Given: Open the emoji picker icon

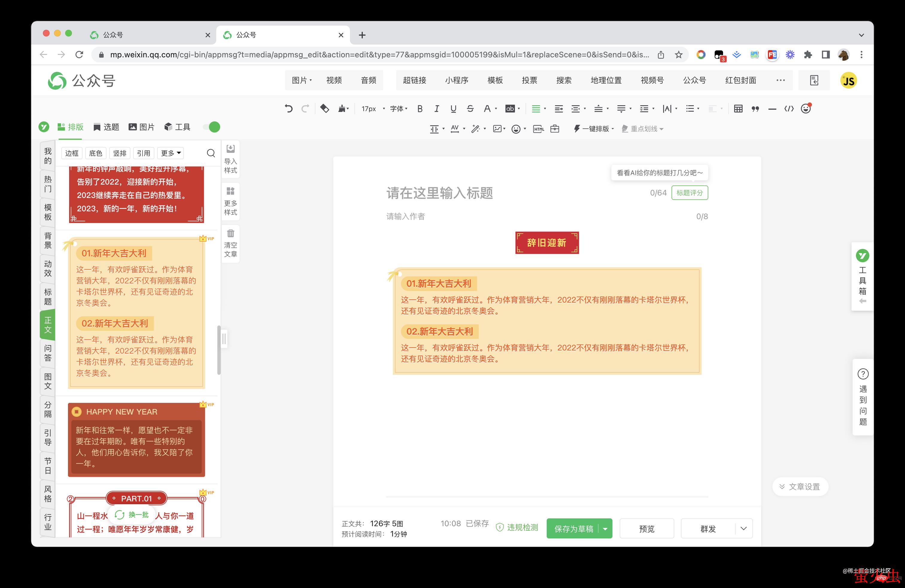Looking at the screenshot, I should tap(806, 109).
